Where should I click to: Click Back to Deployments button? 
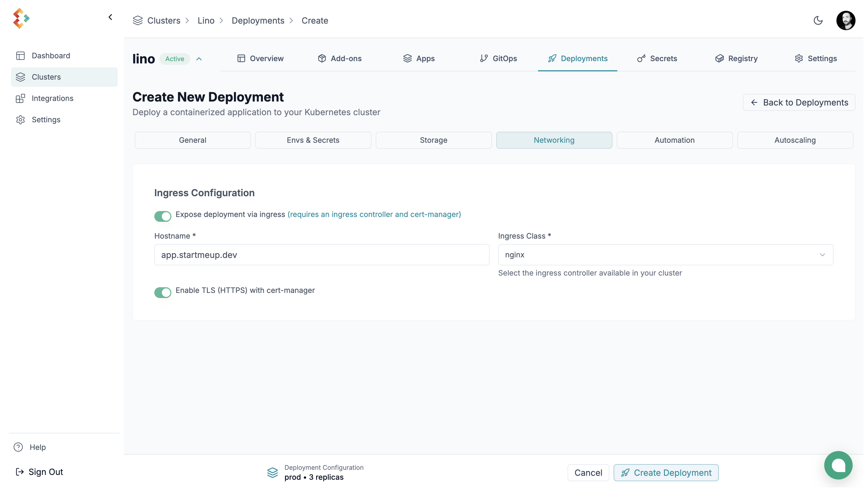coord(799,102)
